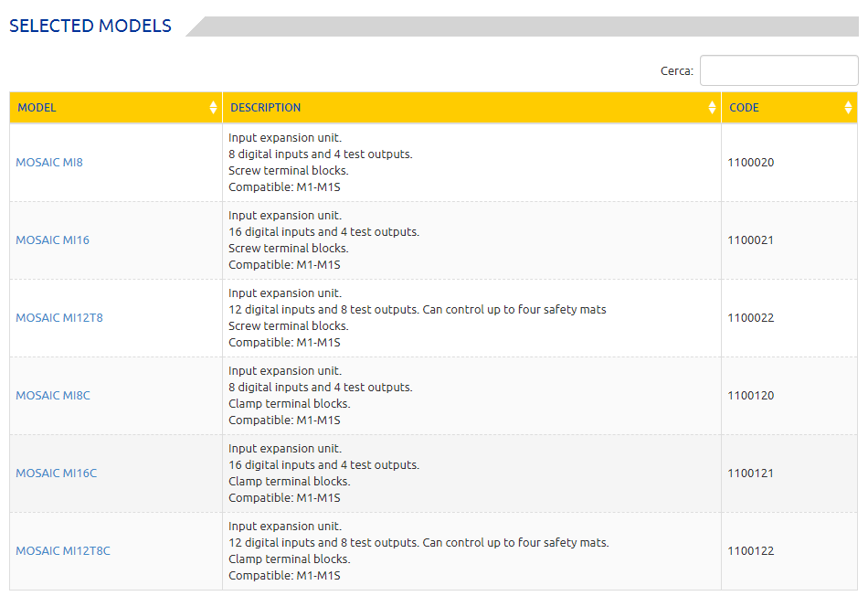Follow the MOSAIC MI16C model link
This screenshot has height=596, width=868.
(56, 474)
